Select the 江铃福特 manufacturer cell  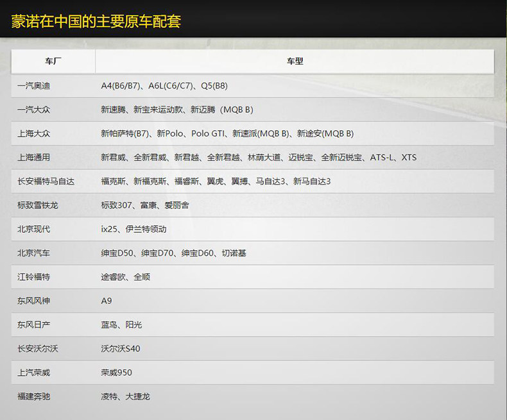[53, 277]
